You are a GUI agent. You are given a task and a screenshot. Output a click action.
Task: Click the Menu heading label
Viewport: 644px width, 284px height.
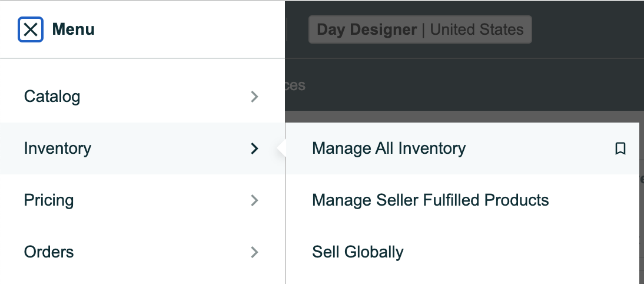click(x=74, y=29)
